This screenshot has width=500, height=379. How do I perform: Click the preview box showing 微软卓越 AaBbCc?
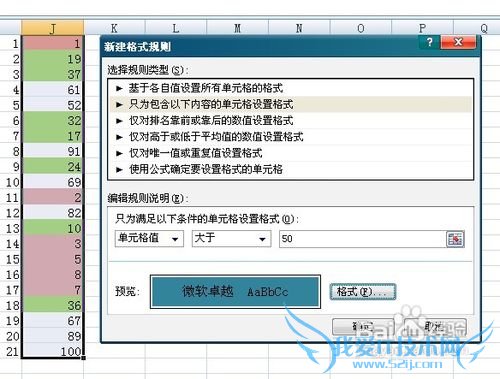[235, 292]
